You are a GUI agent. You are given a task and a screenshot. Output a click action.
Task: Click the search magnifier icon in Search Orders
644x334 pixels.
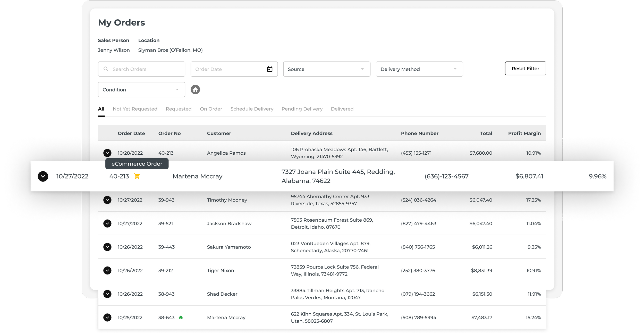pos(106,69)
